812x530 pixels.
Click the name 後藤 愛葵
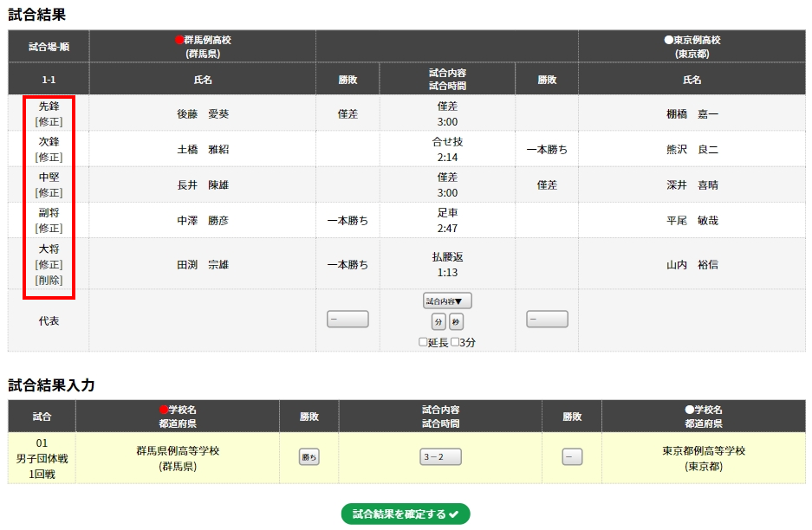coord(203,113)
